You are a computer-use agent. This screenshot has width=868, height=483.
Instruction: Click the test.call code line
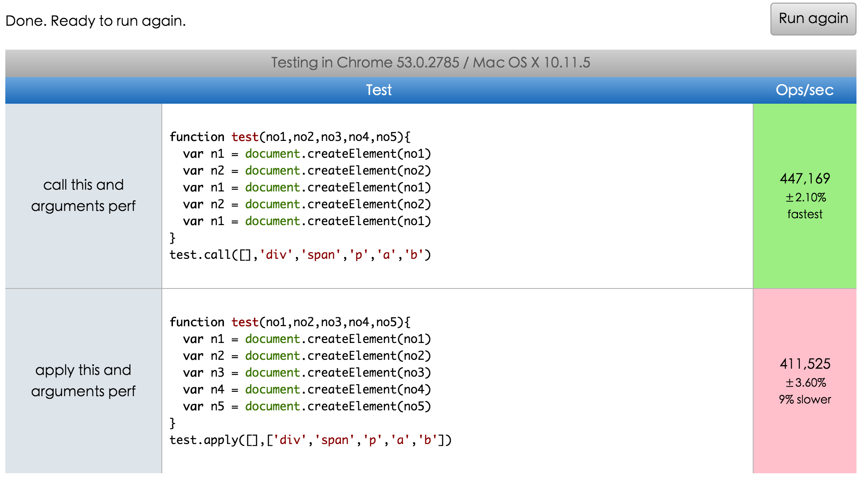click(300, 255)
